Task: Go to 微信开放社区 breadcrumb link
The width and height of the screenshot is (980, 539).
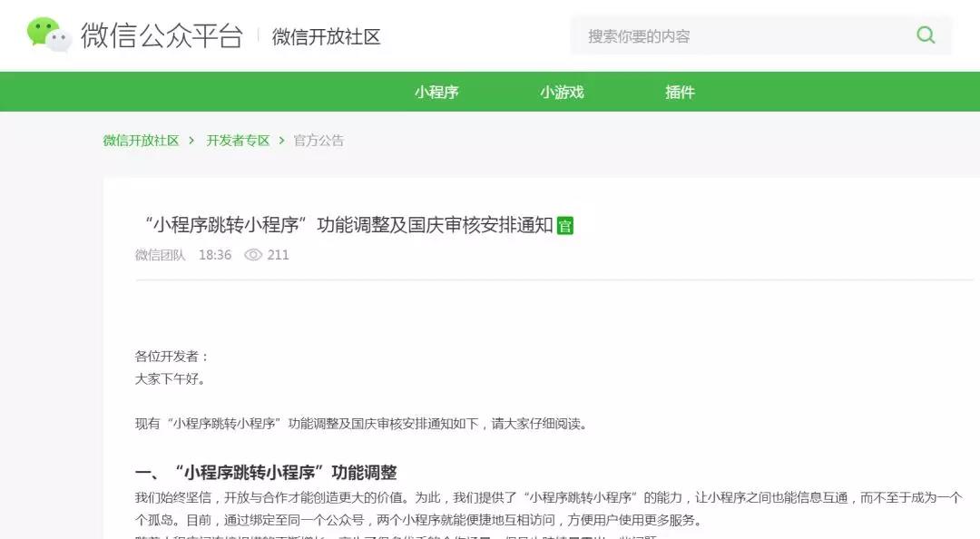Action: 142,140
